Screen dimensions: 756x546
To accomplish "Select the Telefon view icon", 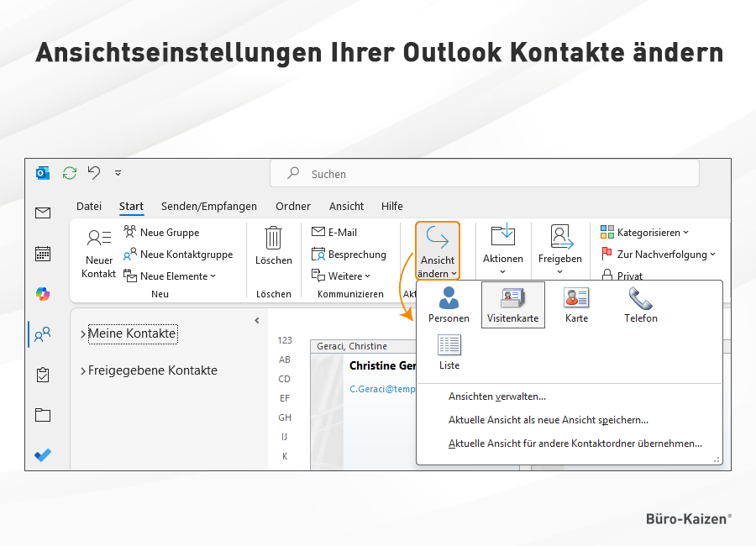I will point(640,299).
